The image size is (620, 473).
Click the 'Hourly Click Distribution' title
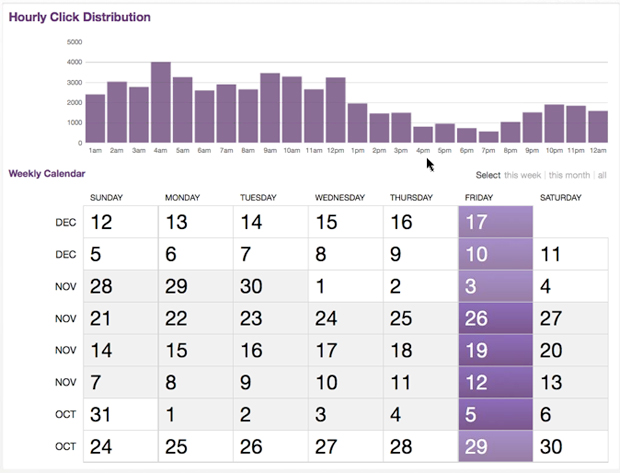(80, 17)
